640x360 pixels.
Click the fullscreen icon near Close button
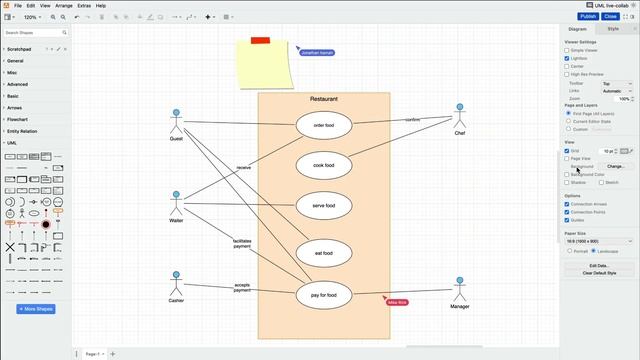point(625,17)
